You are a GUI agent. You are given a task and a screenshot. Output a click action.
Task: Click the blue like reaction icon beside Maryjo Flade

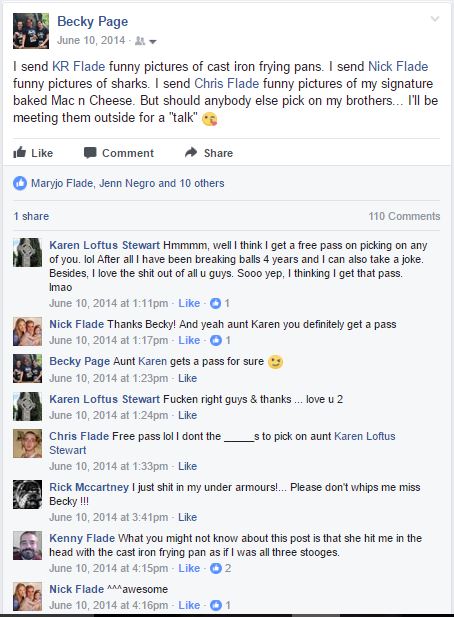[20, 183]
